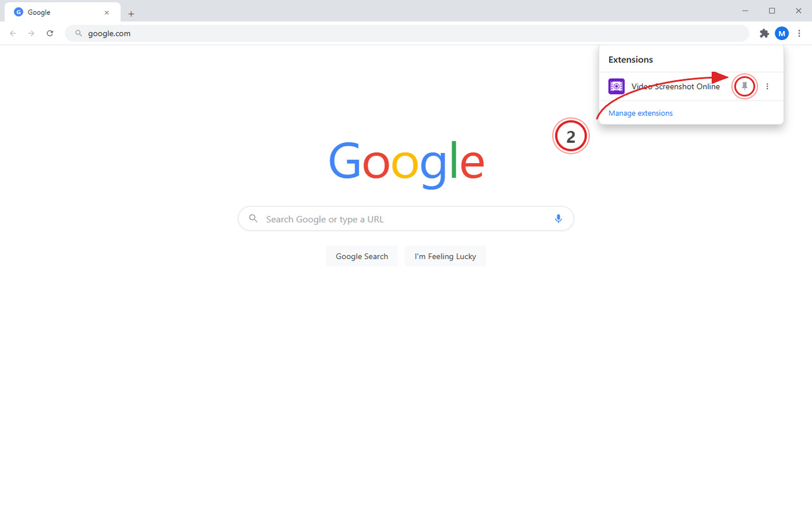
Task: Click the circled number 2 annotation
Action: point(571,135)
